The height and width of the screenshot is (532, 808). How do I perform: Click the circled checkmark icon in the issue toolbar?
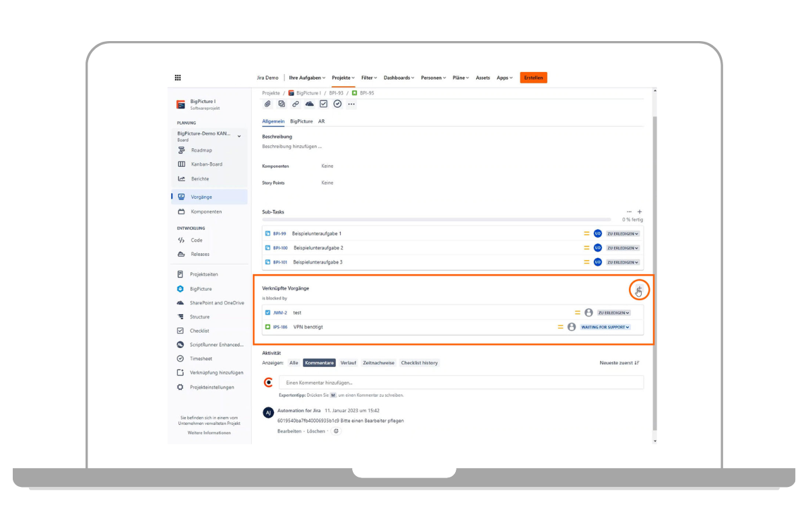337,104
